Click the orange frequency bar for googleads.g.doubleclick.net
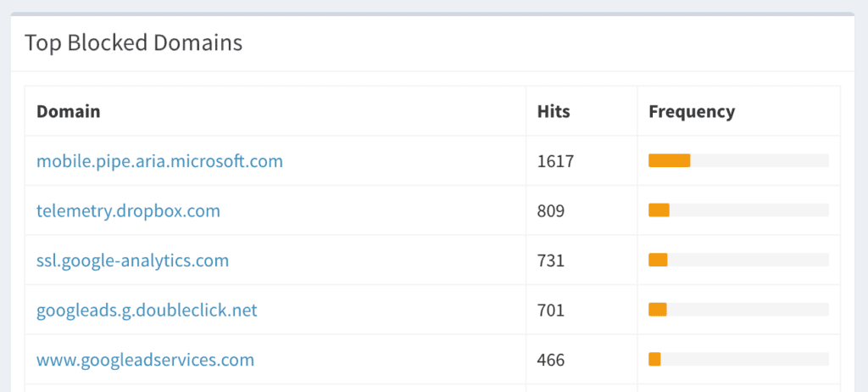868x392 pixels. (x=658, y=310)
